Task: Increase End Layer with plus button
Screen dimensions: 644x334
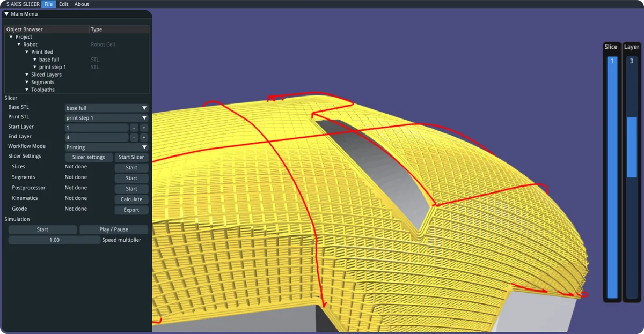Action: point(144,138)
